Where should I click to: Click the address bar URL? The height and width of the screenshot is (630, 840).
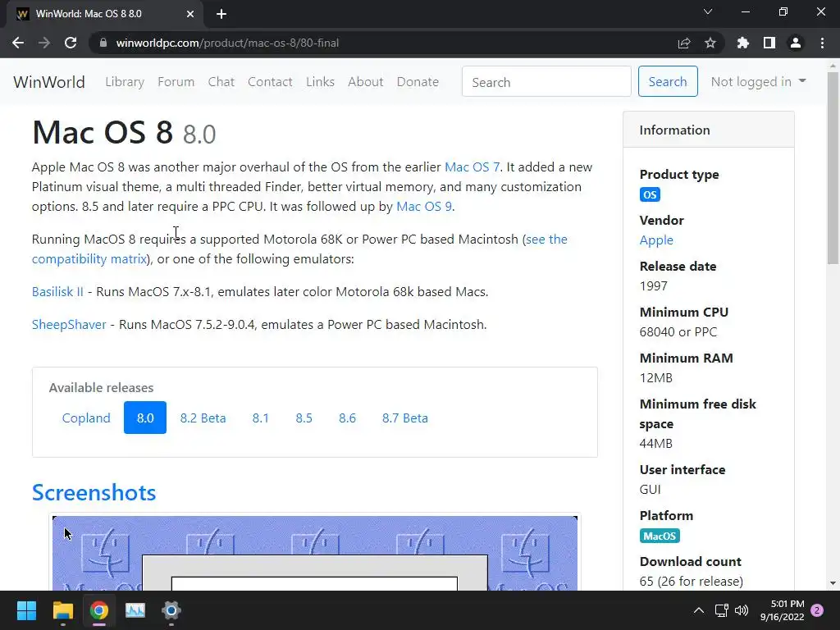(228, 43)
